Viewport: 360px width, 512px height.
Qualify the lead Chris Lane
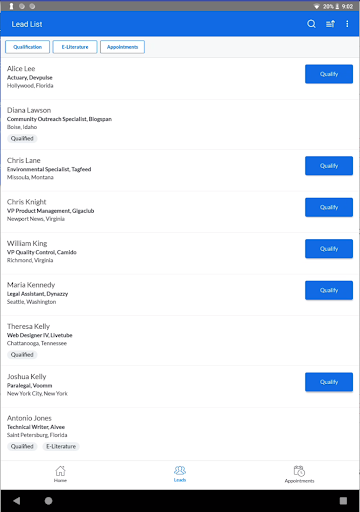(329, 166)
